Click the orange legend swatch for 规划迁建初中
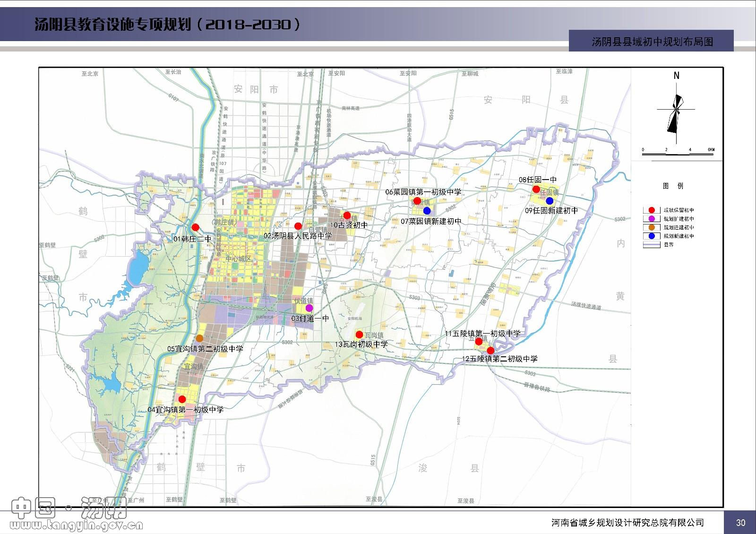The image size is (756, 534). point(652,227)
